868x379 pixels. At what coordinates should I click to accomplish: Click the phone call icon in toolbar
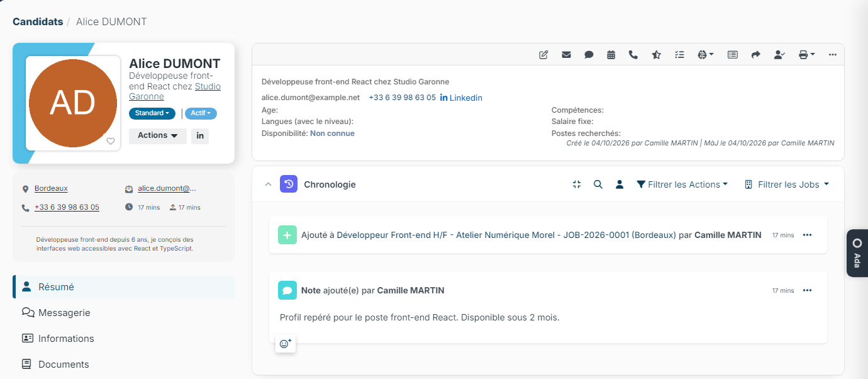(633, 55)
